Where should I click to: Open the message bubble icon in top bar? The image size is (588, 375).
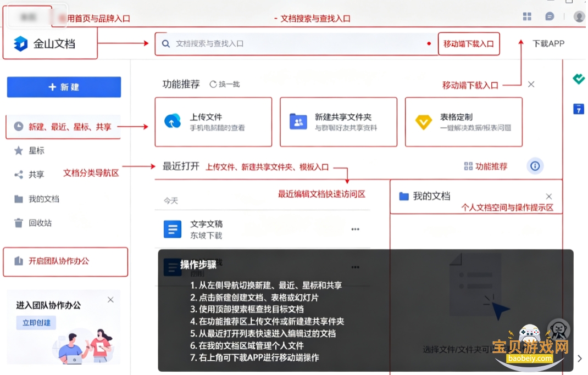(550, 16)
